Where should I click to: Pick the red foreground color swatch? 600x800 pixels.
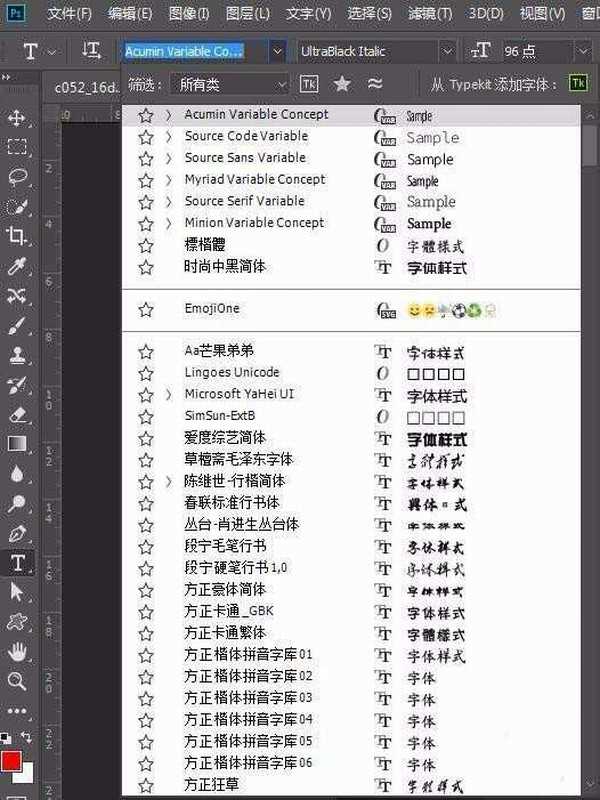click(11, 761)
